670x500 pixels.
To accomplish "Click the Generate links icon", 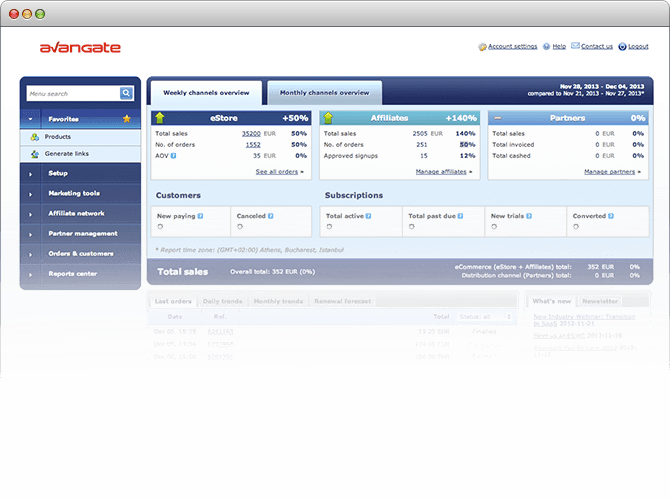I will pyautogui.click(x=35, y=154).
